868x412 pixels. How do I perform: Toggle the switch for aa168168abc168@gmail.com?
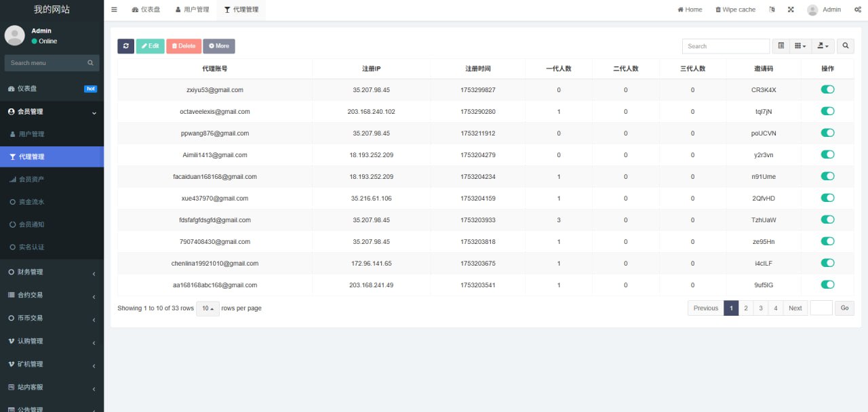(827, 285)
